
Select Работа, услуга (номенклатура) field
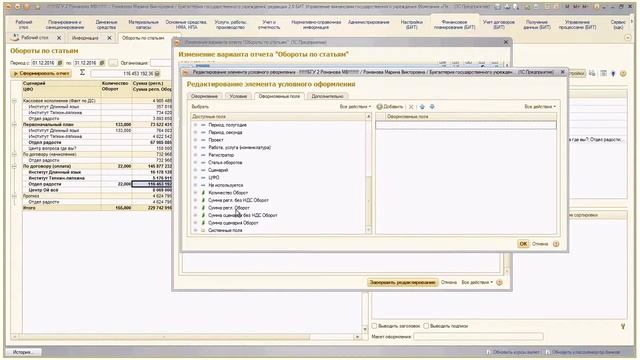tap(239, 147)
